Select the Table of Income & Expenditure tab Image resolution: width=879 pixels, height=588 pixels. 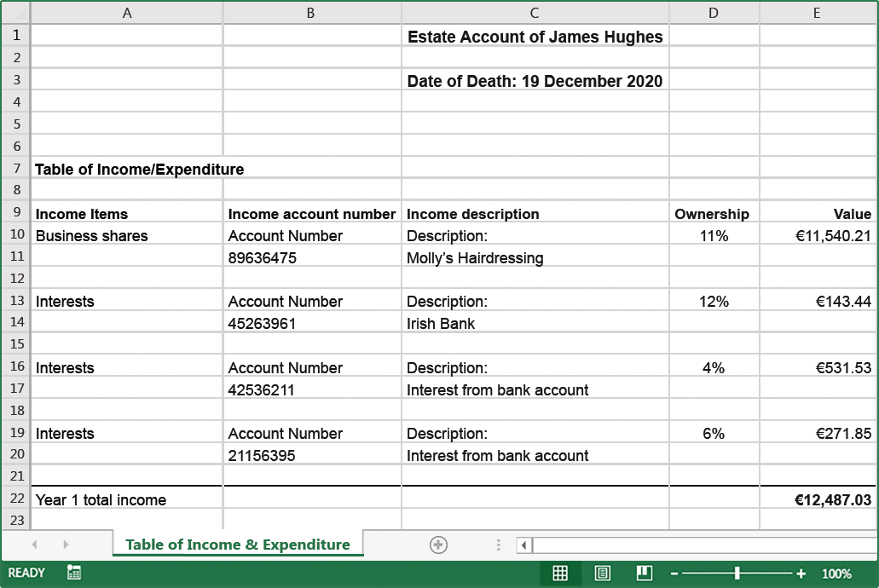(237, 544)
